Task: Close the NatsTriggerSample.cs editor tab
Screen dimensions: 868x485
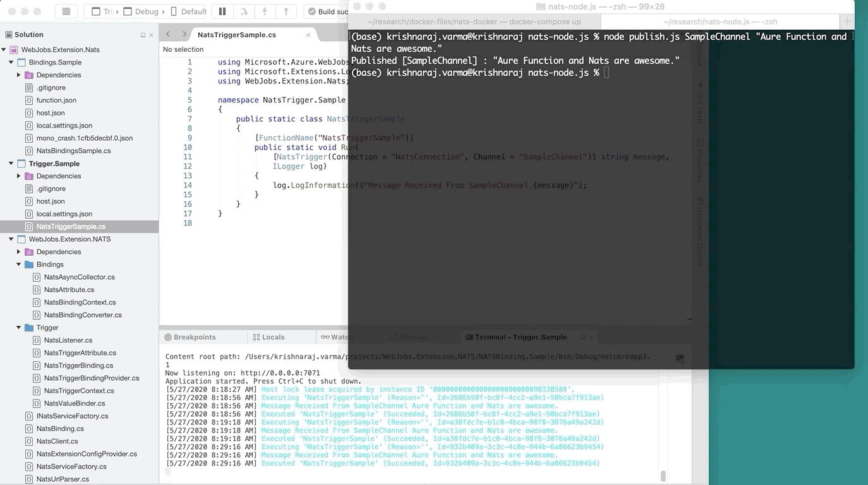Action: (x=308, y=35)
